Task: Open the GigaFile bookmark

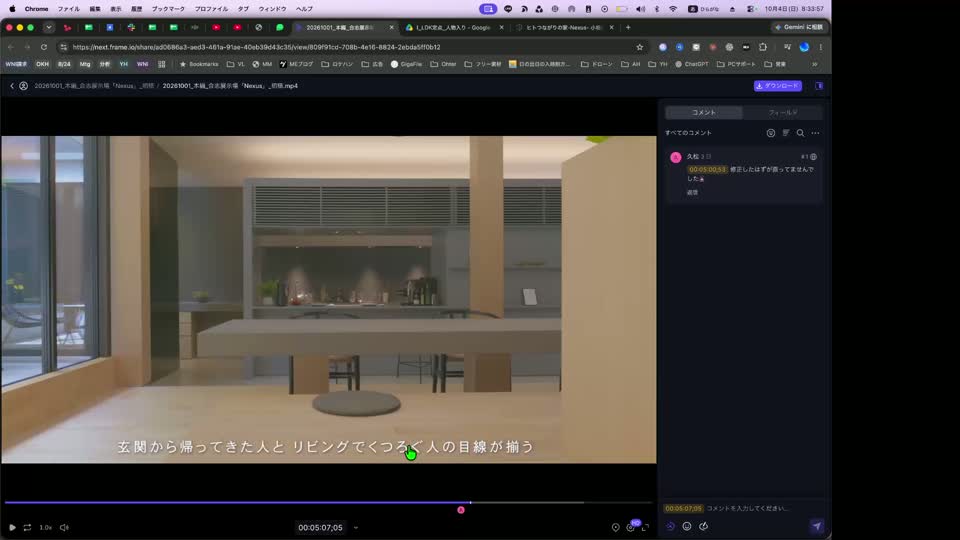Action: click(406, 64)
